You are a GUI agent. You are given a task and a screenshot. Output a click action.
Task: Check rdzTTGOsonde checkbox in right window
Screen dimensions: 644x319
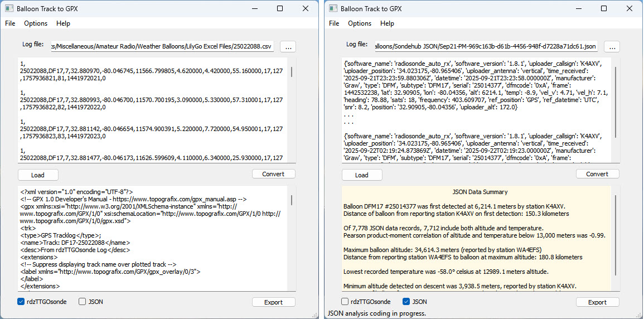[345, 302]
